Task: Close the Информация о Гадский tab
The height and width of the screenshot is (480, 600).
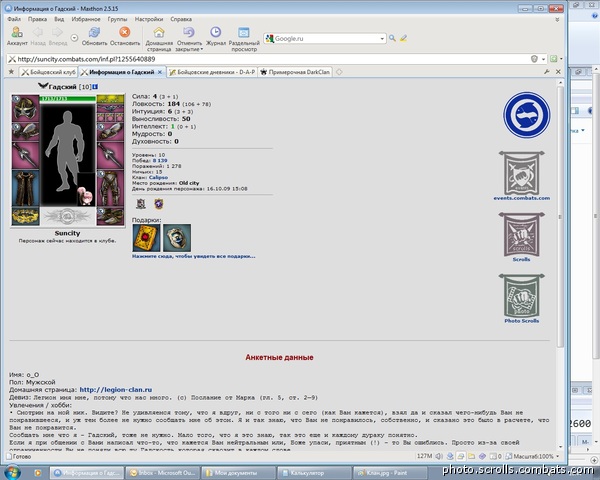Action: (160, 72)
